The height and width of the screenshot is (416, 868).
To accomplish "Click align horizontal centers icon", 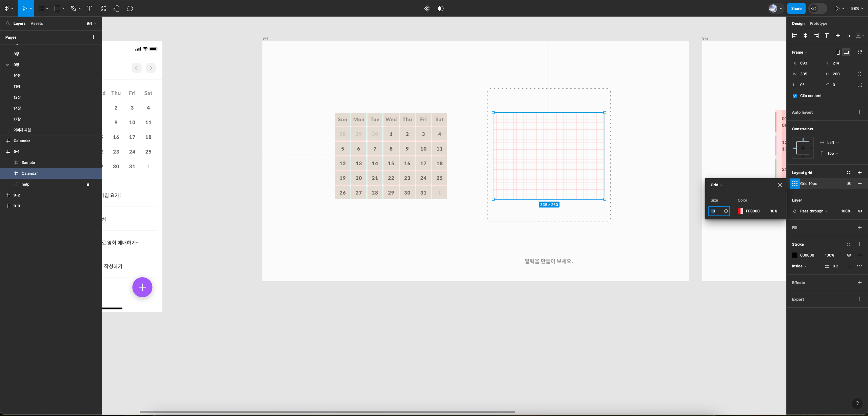I will (x=805, y=35).
